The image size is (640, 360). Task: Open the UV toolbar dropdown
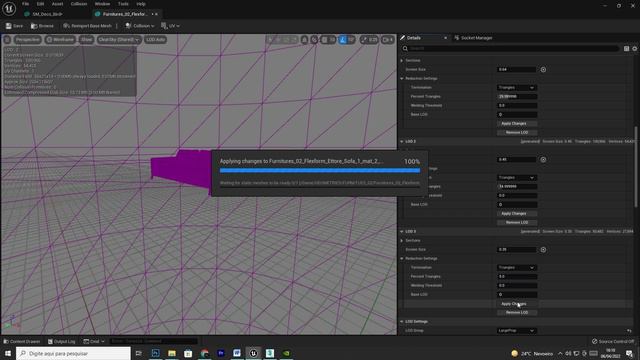tap(170, 26)
